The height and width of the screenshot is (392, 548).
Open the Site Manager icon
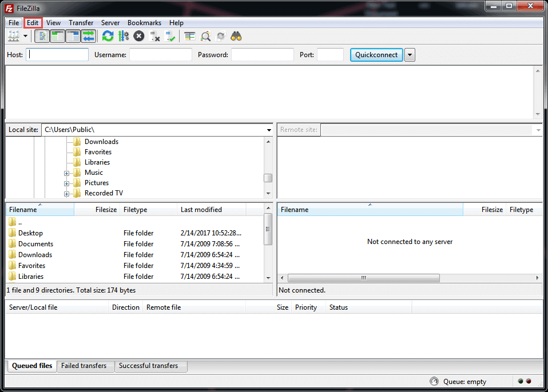[x=14, y=36]
